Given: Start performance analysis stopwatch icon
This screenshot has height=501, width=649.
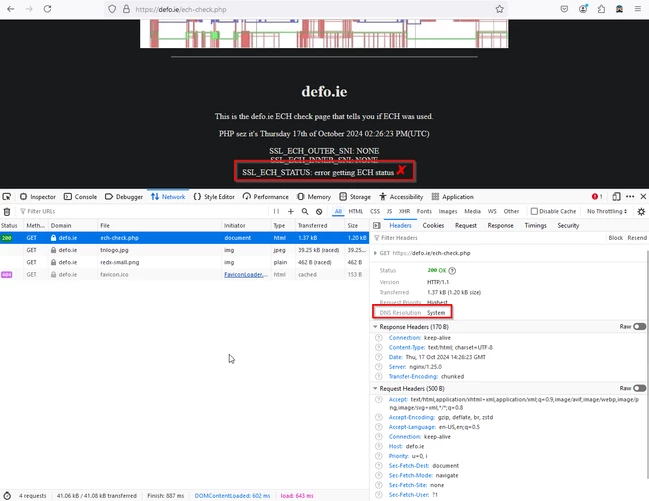Looking at the screenshot, I should click(x=7, y=496).
